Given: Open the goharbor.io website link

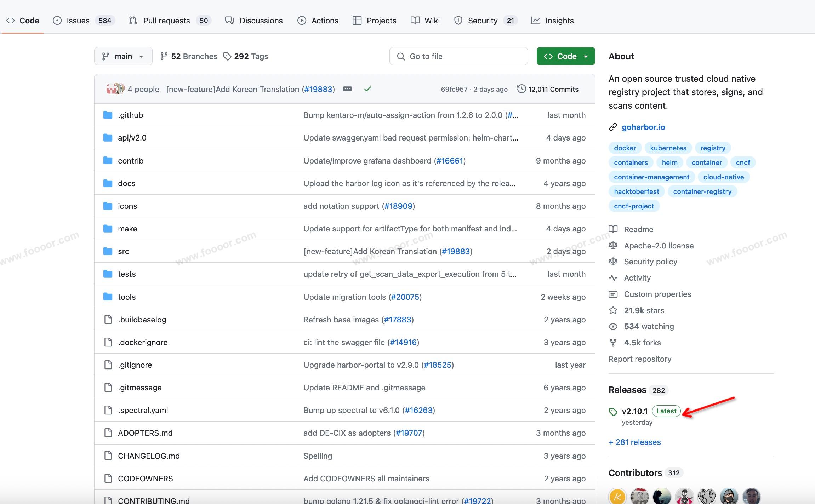Looking at the screenshot, I should pyautogui.click(x=643, y=127).
